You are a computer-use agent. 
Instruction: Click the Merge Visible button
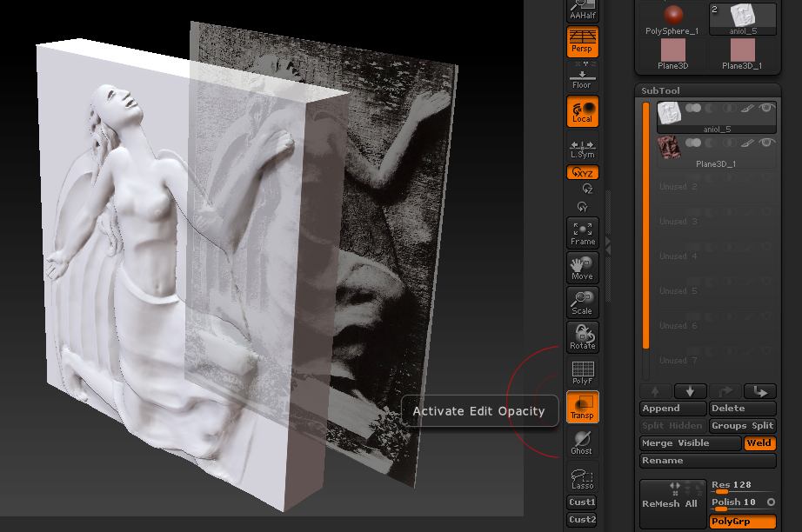690,443
